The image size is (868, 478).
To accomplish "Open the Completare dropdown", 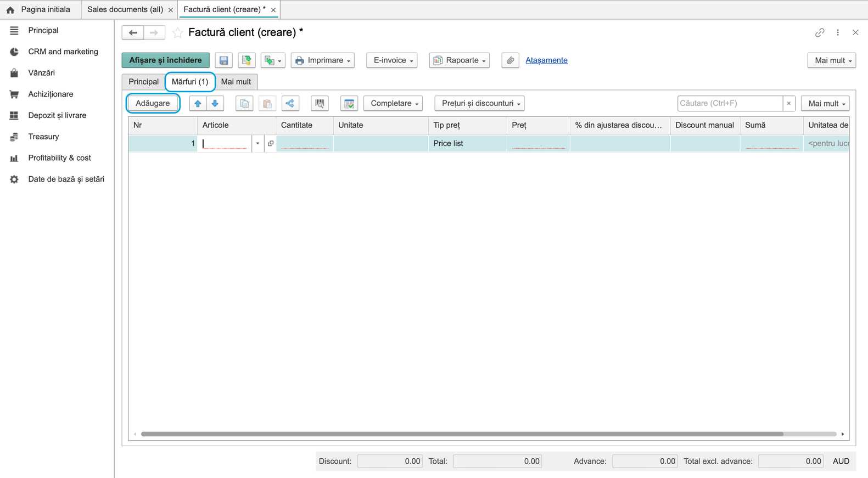I will click(393, 103).
